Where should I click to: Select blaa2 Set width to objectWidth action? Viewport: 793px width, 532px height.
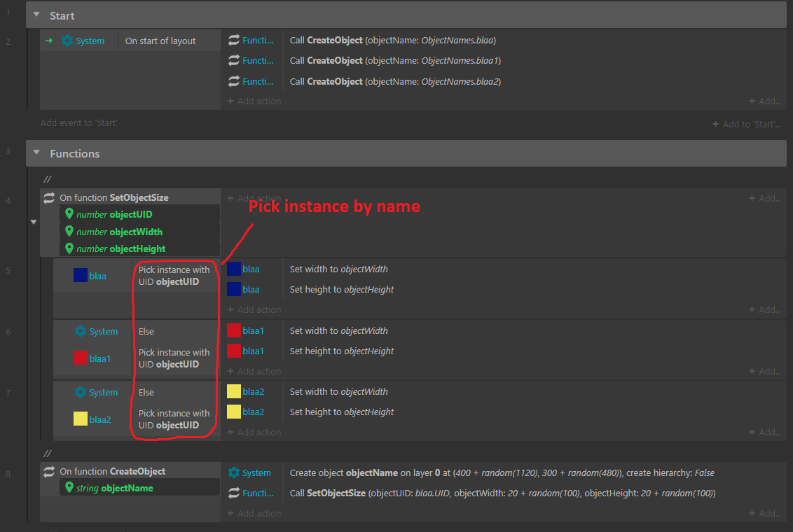(x=339, y=391)
